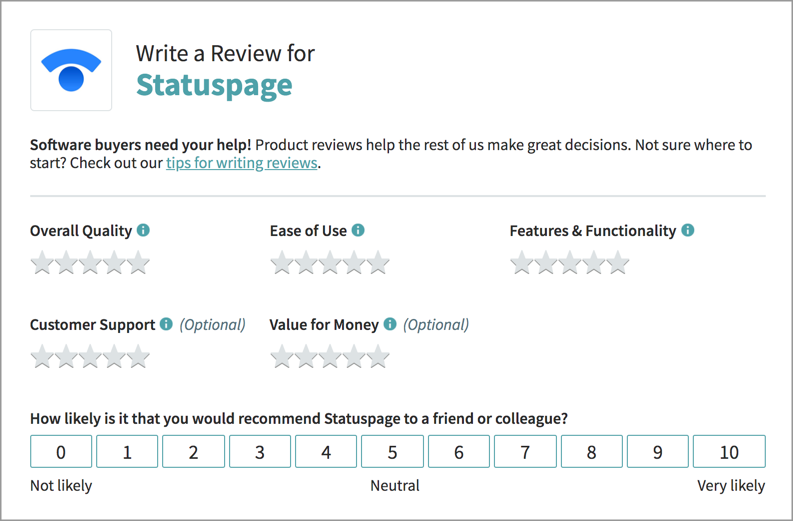Click recommendation score 8

591,451
